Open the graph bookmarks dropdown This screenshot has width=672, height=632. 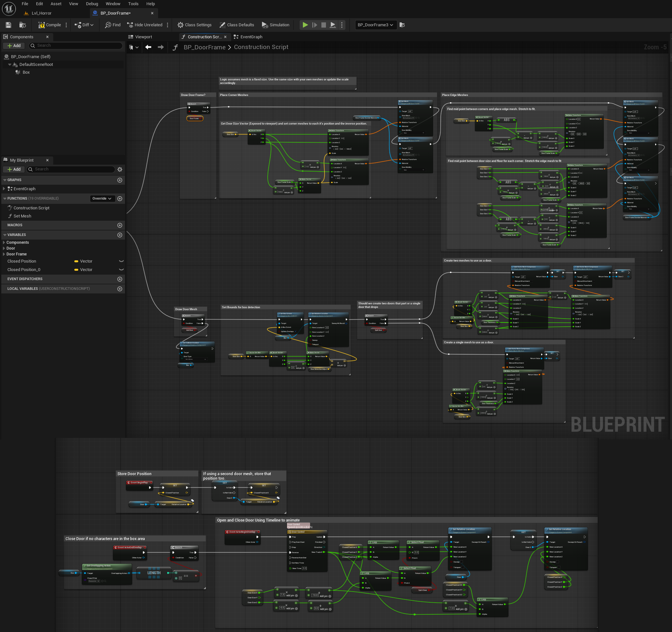tap(134, 47)
